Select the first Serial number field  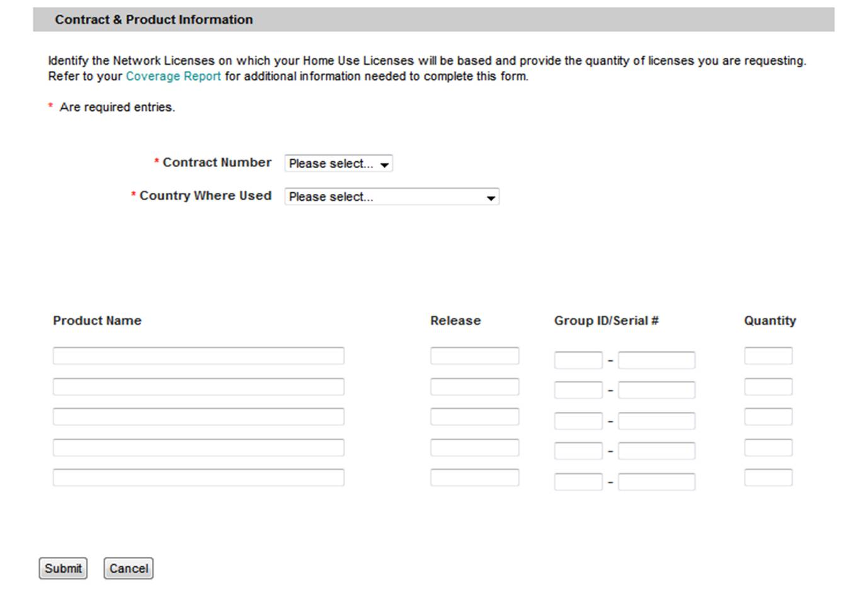click(x=656, y=359)
